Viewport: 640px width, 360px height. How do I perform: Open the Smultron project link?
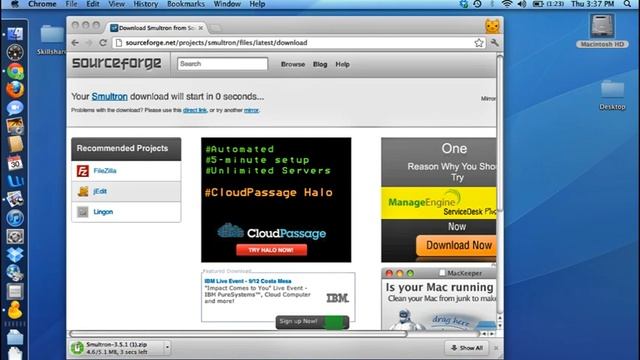coord(109,97)
